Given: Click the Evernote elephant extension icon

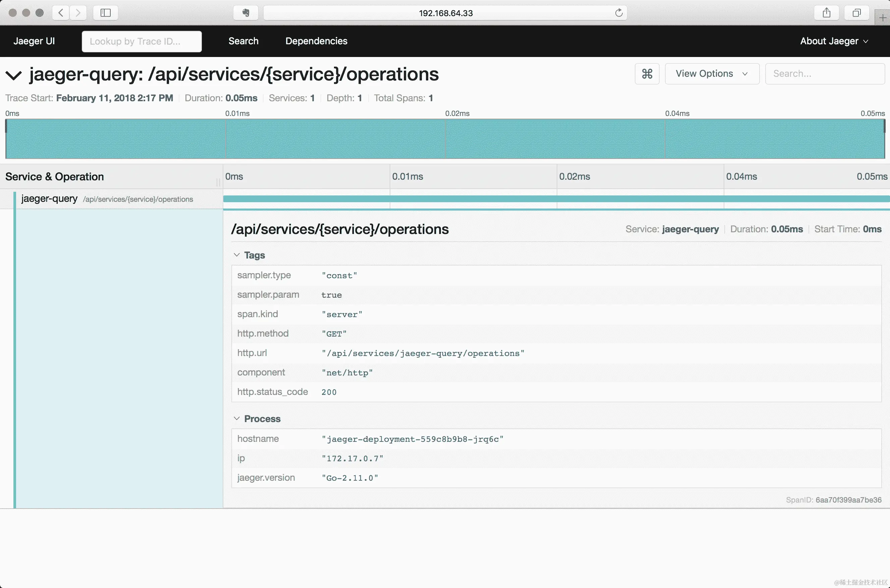Looking at the screenshot, I should click(x=246, y=13).
